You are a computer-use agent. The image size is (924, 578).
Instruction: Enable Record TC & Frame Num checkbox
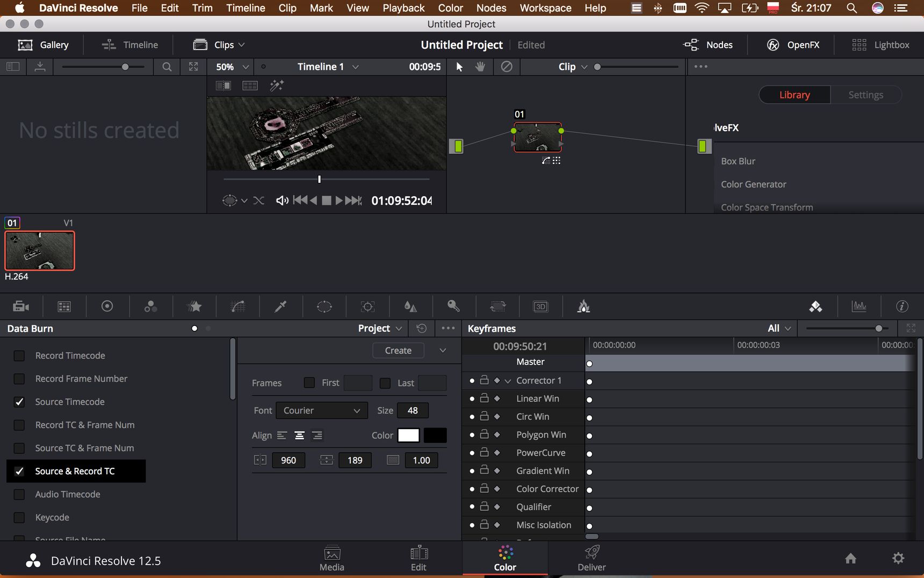point(19,425)
